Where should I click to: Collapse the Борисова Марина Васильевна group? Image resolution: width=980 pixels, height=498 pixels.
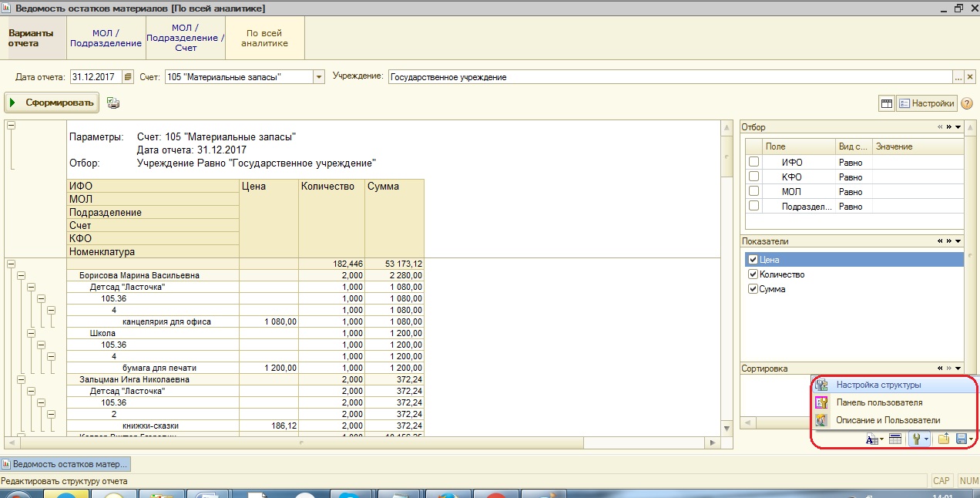[22, 275]
